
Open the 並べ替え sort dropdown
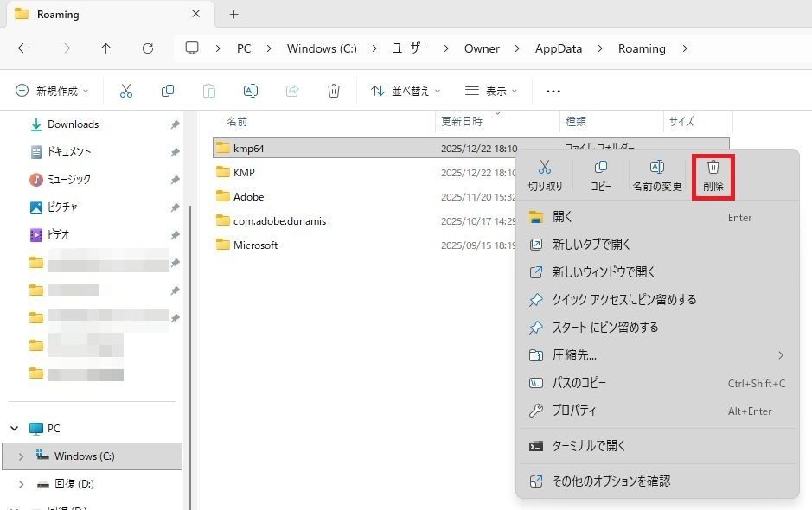pos(406,91)
